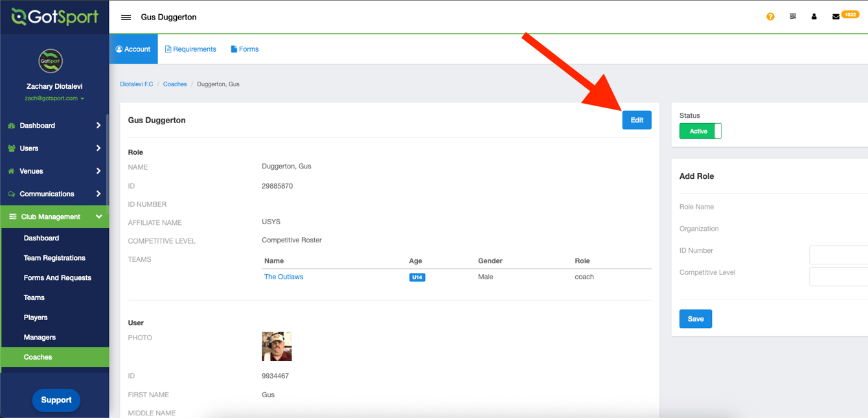Image resolution: width=868 pixels, height=418 pixels.
Task: Open Players submenu item
Action: pos(36,318)
